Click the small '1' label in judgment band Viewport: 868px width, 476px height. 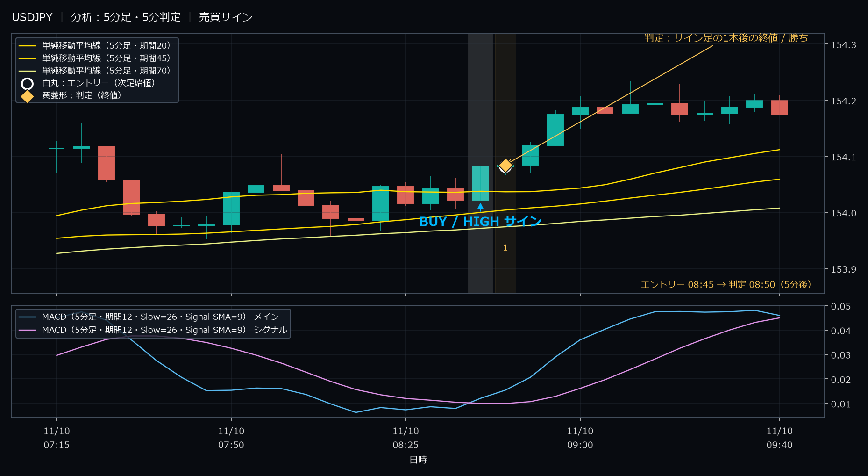pyautogui.click(x=505, y=248)
